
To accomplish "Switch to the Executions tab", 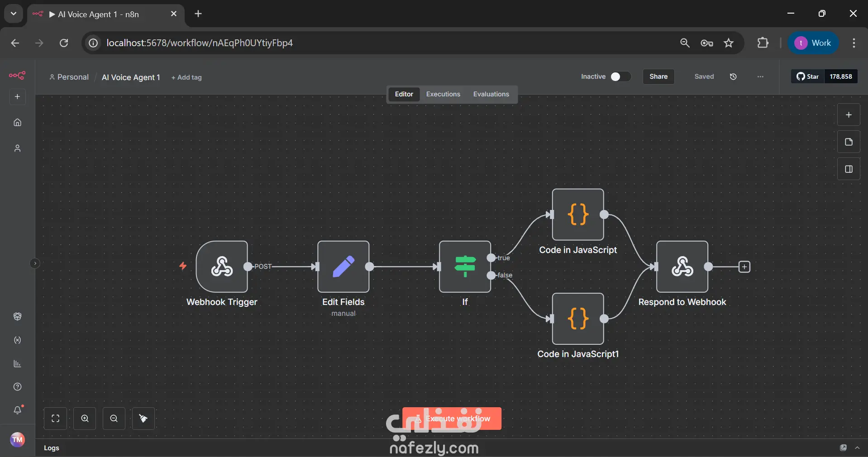I will tap(443, 94).
